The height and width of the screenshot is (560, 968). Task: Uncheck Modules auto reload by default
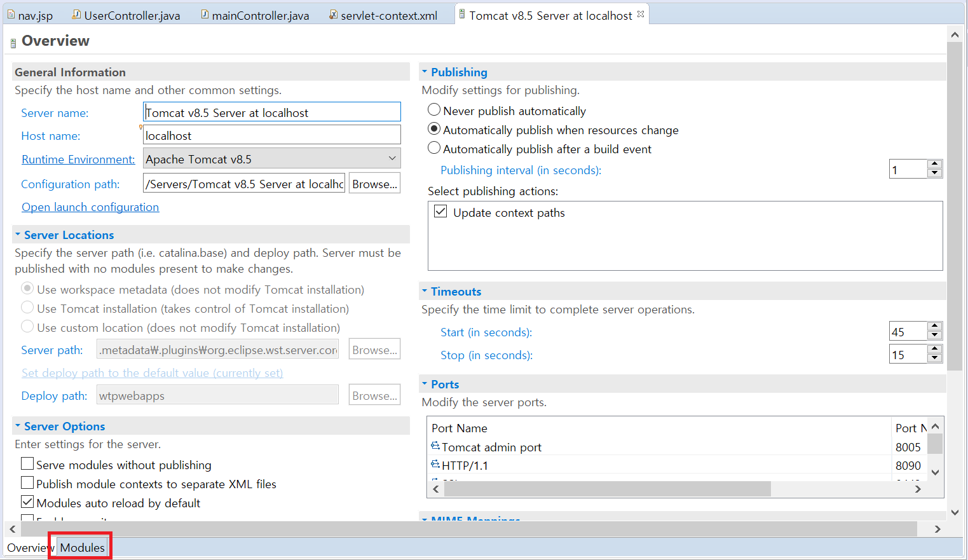[27, 502]
